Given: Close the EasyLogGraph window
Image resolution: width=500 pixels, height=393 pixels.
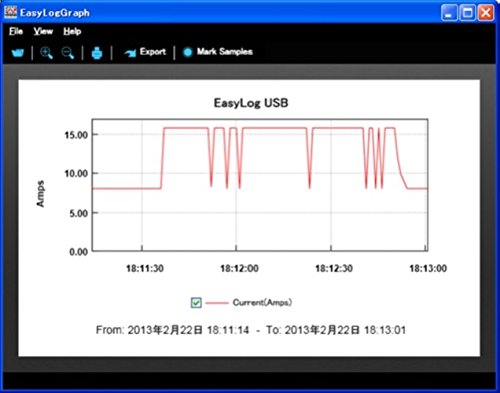Looking at the screenshot, I should pyautogui.click(x=486, y=13).
